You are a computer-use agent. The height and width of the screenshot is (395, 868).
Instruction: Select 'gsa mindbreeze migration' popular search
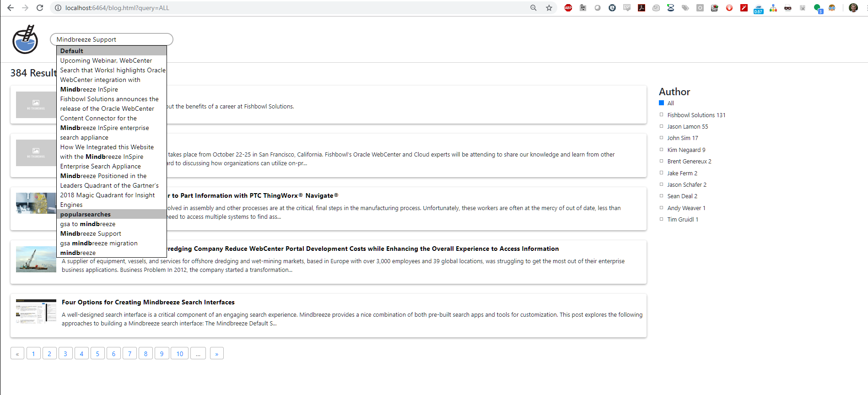112,243
